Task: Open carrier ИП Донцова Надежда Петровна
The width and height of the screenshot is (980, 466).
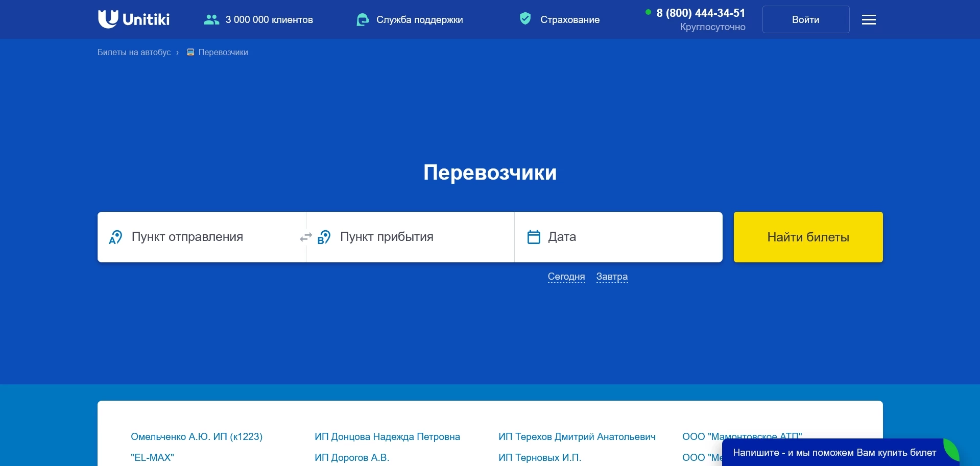Action: point(388,437)
